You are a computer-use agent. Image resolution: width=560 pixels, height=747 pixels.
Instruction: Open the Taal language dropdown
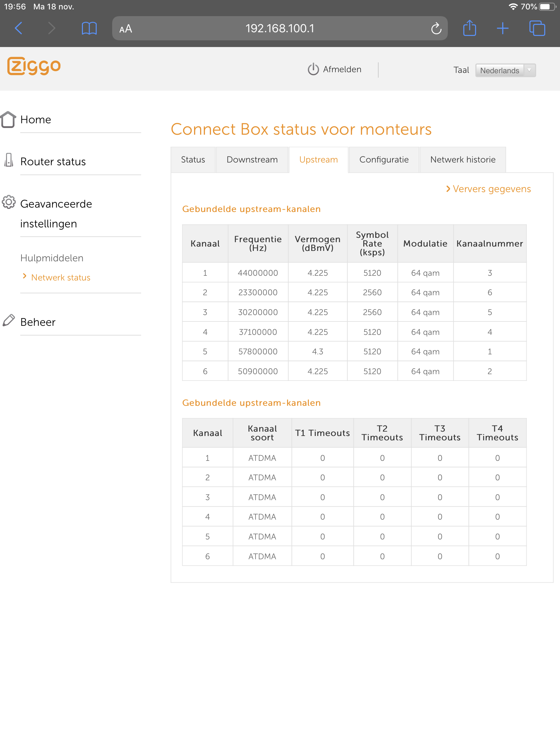click(x=505, y=71)
